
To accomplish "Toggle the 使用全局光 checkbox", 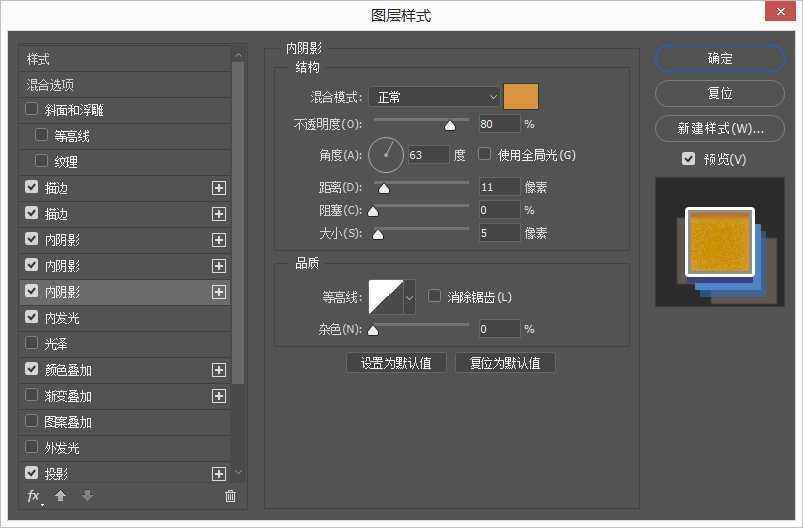I will (485, 155).
